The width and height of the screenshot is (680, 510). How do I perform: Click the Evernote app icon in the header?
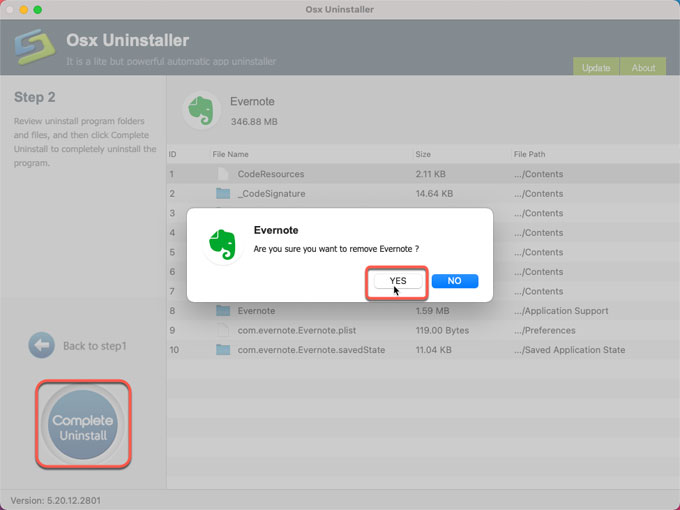(201, 111)
